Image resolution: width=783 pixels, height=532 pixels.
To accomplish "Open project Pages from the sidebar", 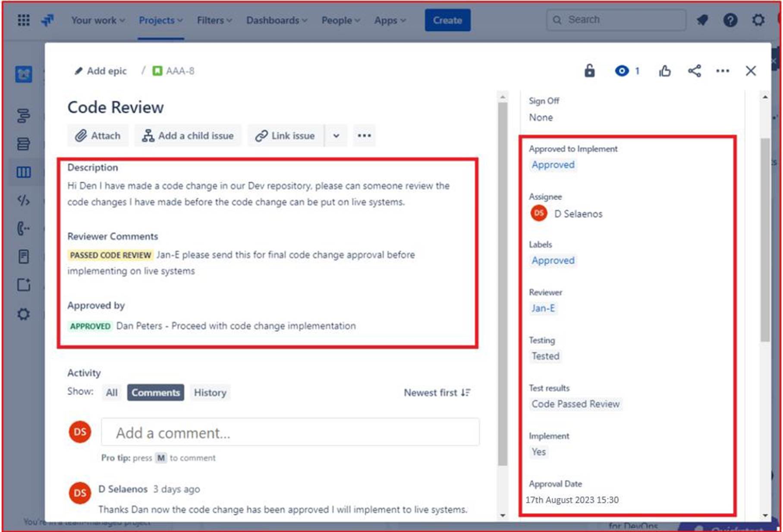I will (x=24, y=257).
